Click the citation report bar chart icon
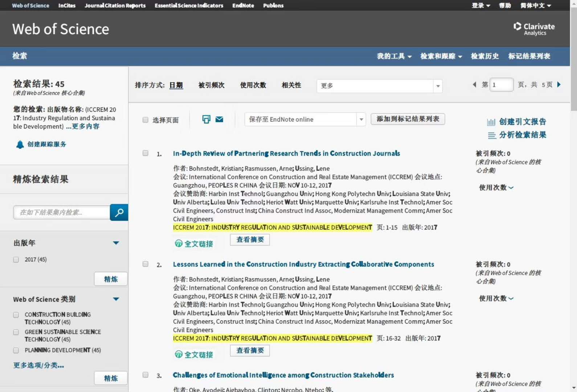The width and height of the screenshot is (577, 392). point(491,122)
